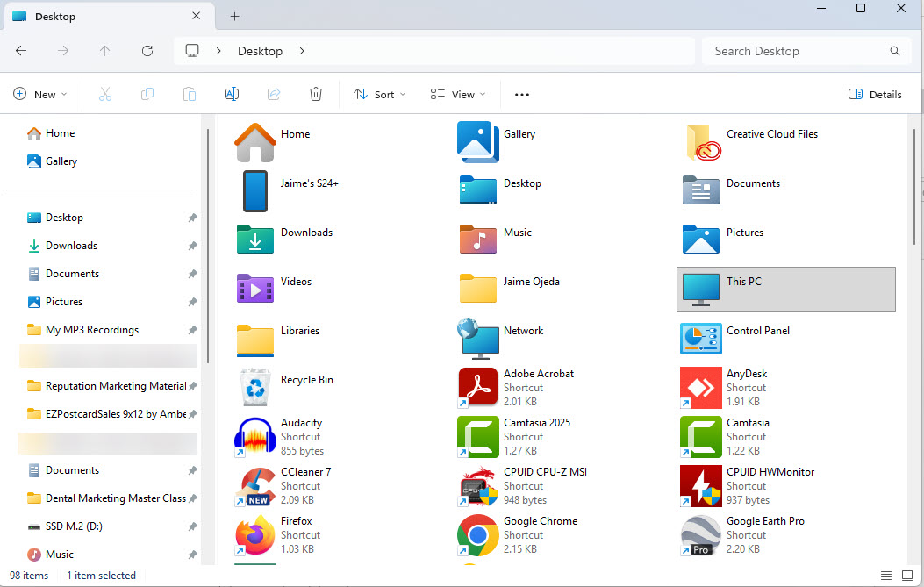924x587 pixels.
Task: Click the Forward navigation arrow
Action: pos(63,51)
